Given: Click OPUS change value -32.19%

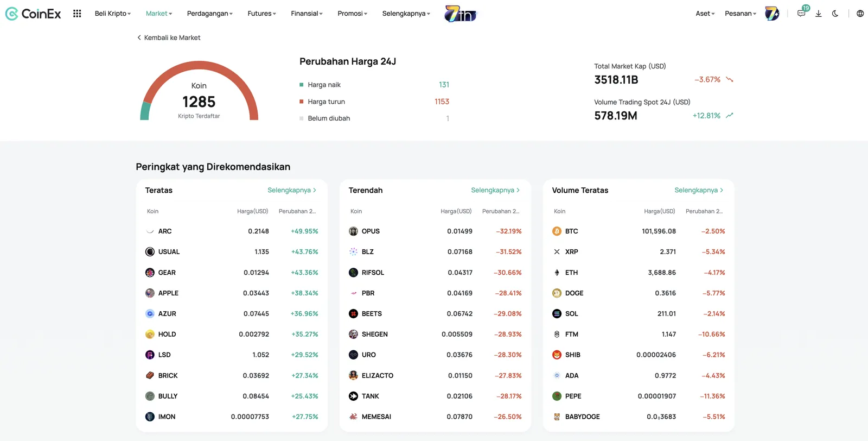Looking at the screenshot, I should pos(509,231).
